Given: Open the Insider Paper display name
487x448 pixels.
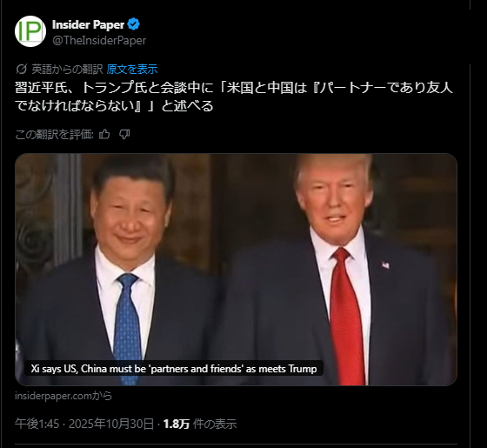Looking at the screenshot, I should click(x=88, y=24).
